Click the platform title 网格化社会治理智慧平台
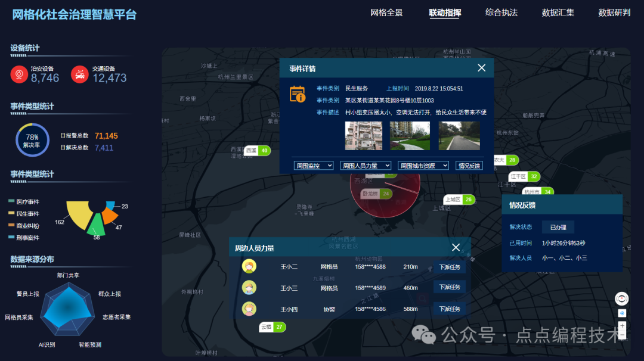The height and width of the screenshot is (361, 644). click(x=74, y=14)
